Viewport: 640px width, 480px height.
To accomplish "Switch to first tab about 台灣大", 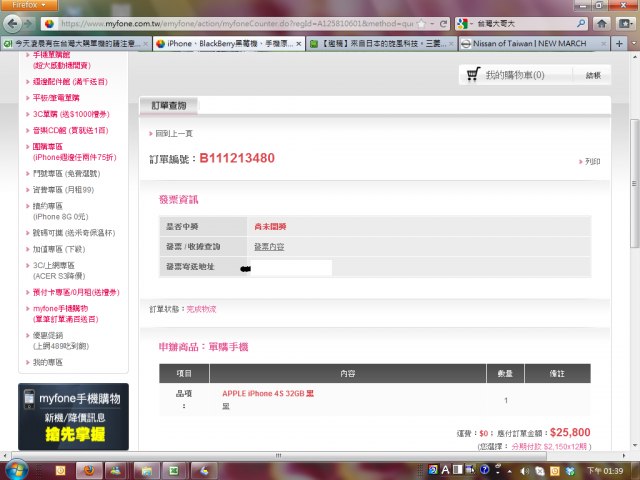I will pos(76,44).
